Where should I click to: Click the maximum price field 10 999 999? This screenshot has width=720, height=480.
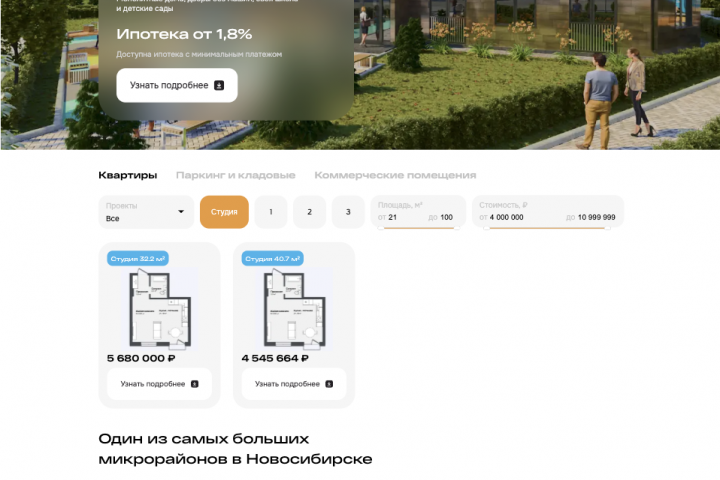[596, 217]
